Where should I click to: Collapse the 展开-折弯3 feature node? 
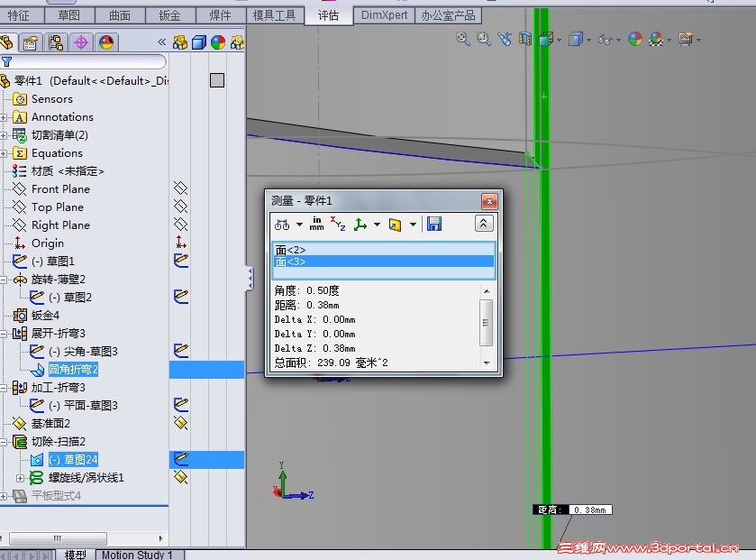[4, 334]
